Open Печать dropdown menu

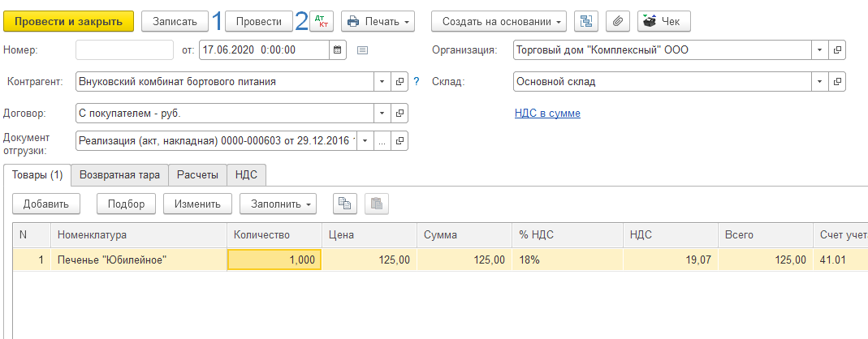click(378, 22)
